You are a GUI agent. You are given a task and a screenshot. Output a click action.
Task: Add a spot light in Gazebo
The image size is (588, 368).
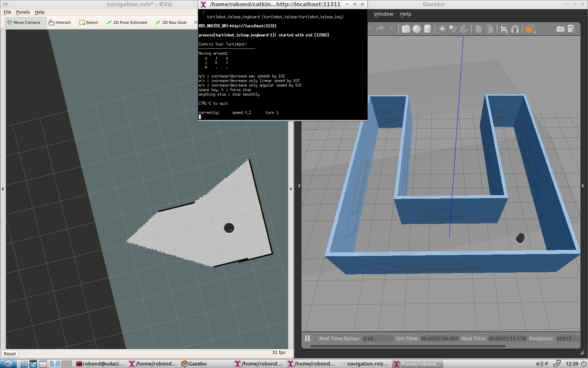point(453,29)
